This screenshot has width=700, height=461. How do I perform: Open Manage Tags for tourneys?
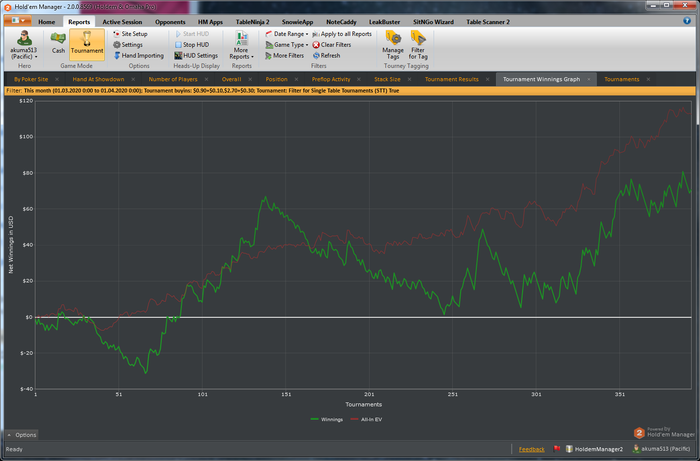[393, 45]
